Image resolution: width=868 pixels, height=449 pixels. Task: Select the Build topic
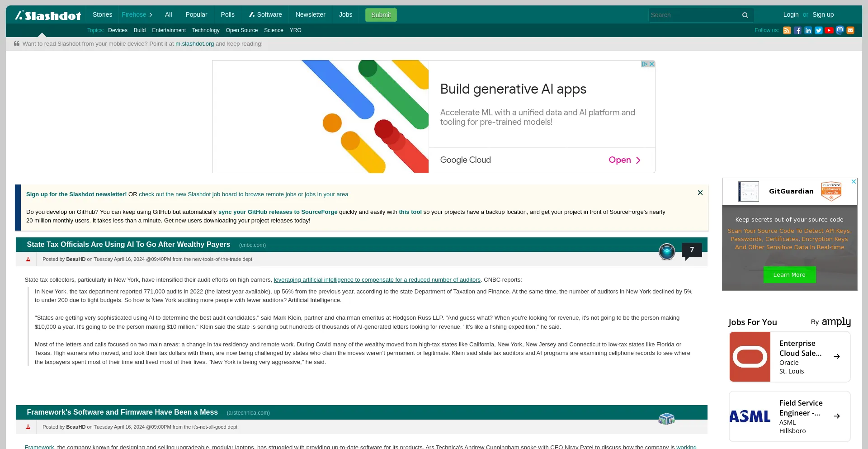point(140,30)
